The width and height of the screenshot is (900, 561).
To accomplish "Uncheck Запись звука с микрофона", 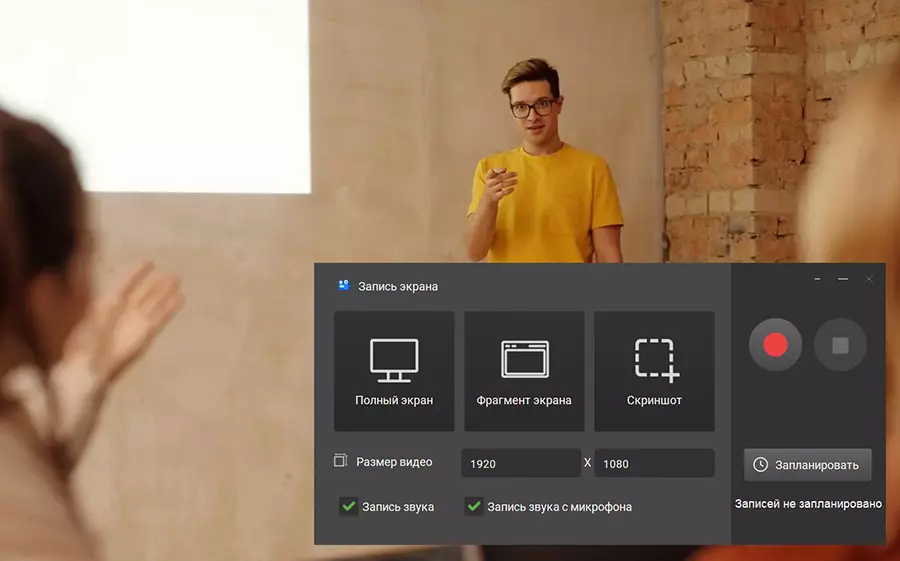I will [474, 507].
